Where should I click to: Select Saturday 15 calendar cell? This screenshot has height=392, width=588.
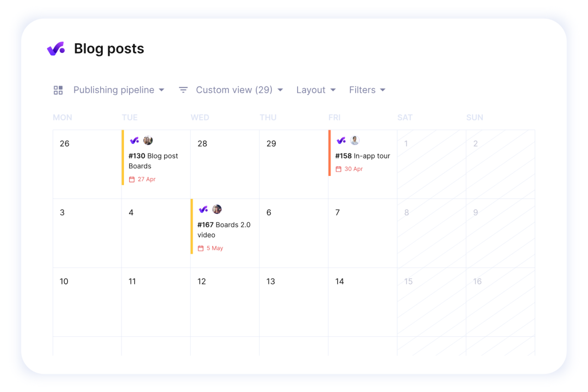click(431, 302)
